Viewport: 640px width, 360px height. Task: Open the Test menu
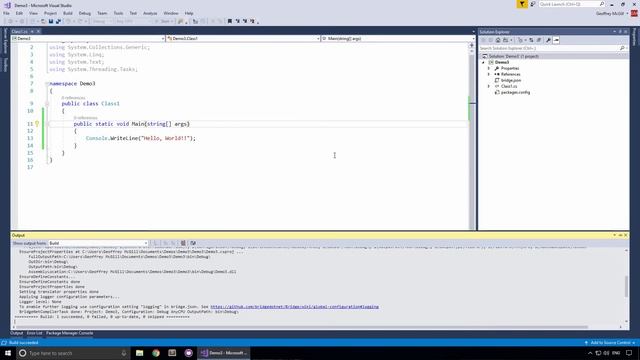tap(133, 13)
